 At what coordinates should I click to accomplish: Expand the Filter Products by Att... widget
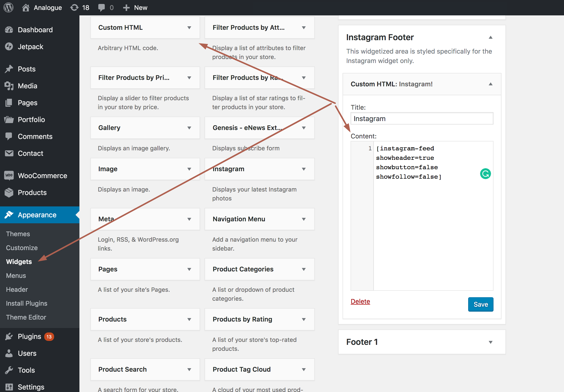(x=304, y=28)
